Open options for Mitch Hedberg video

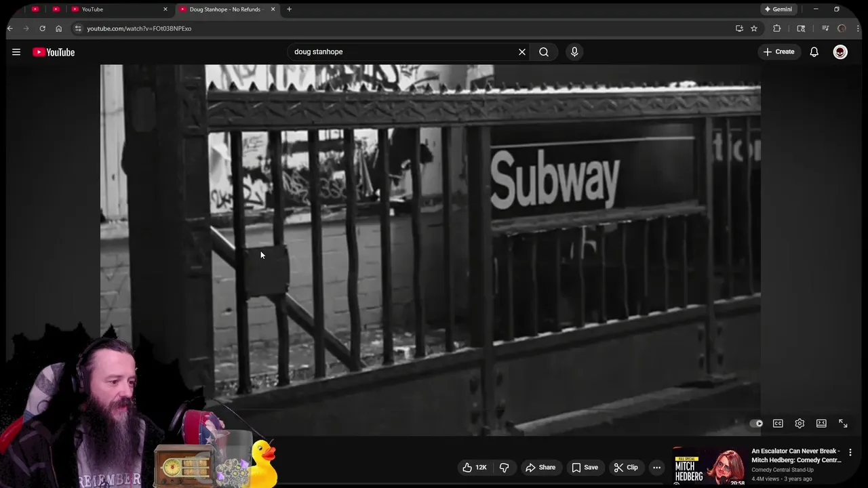point(850,452)
